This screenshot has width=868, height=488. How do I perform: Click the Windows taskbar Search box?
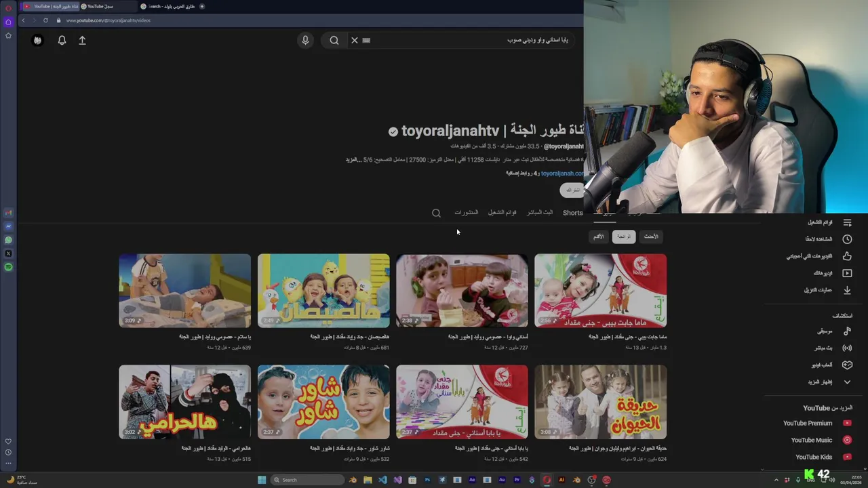click(x=308, y=480)
